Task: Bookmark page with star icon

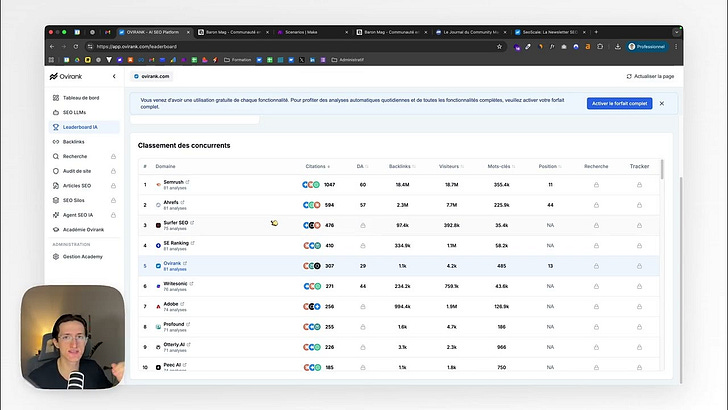Action: pyautogui.click(x=499, y=46)
